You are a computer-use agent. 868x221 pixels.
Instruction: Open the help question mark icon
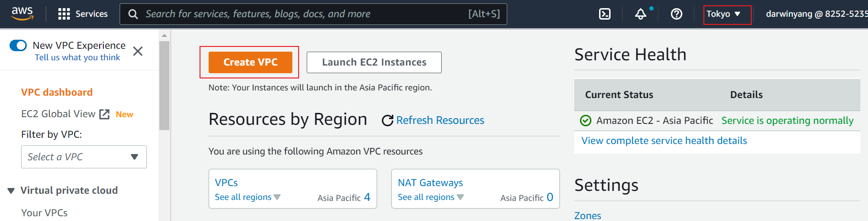(677, 14)
